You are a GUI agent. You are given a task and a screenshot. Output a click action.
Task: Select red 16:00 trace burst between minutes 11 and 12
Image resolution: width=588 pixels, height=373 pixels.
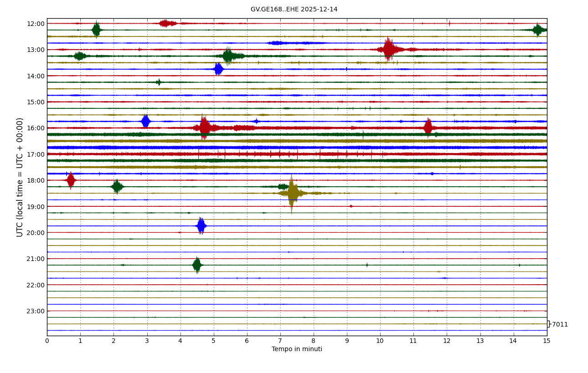point(428,128)
